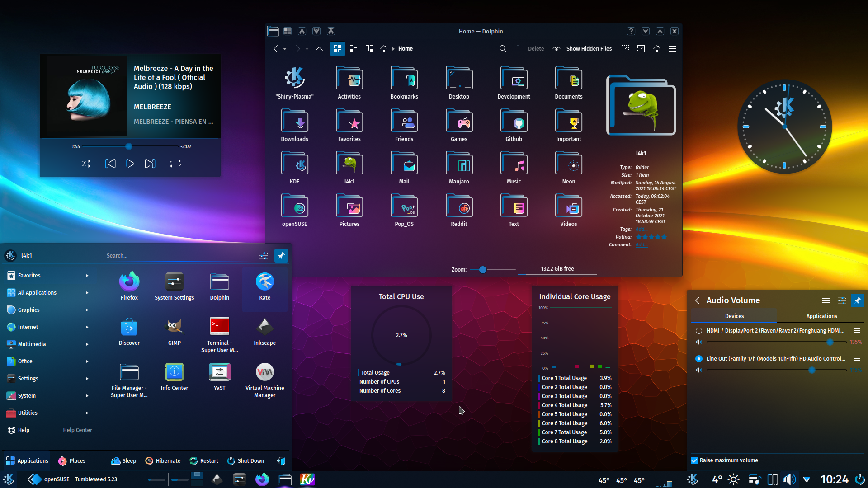Image resolution: width=868 pixels, height=488 pixels.
Task: Click the l4k1 folder preview thumbnail
Action: coord(641,106)
